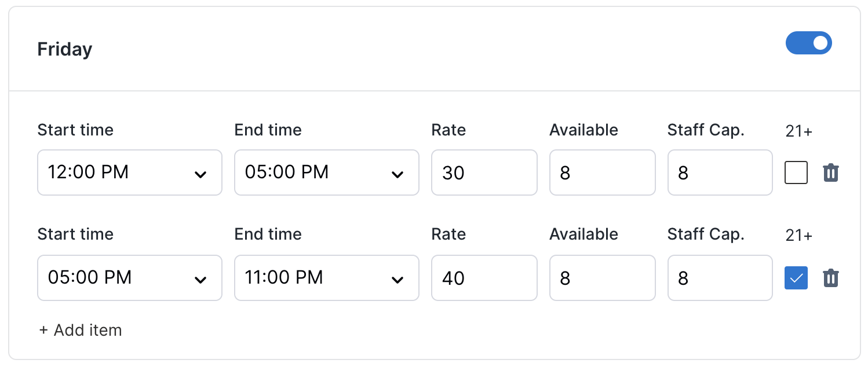Focus the Available field in first row
The height and width of the screenshot is (367, 868).
tap(602, 173)
